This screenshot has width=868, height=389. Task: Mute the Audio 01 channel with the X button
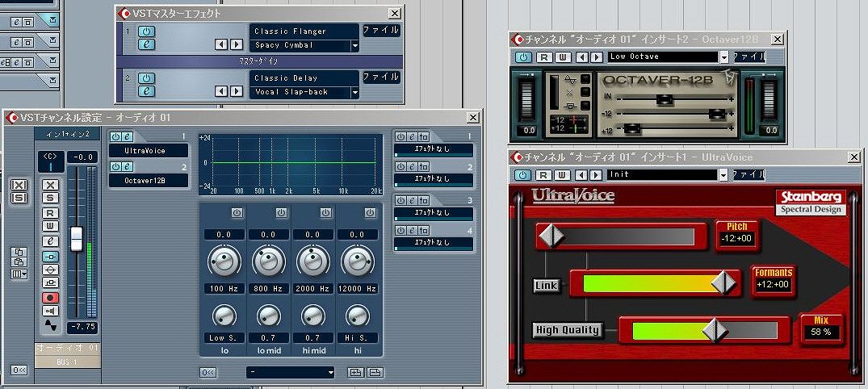click(x=50, y=185)
